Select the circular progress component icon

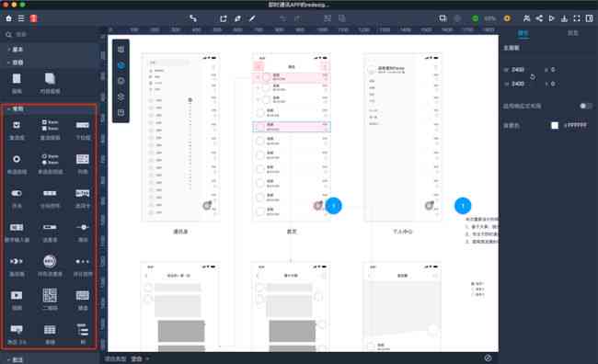pos(50,261)
